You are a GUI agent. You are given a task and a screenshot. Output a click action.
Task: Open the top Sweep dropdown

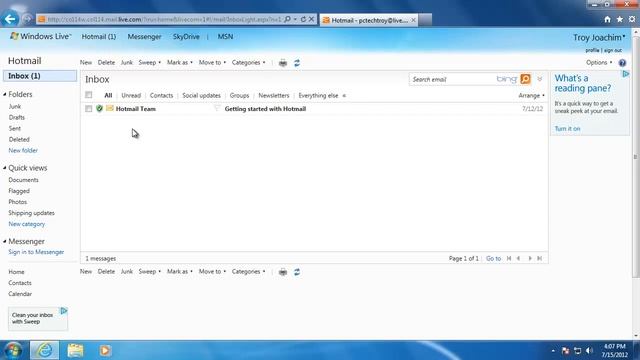[x=149, y=62]
